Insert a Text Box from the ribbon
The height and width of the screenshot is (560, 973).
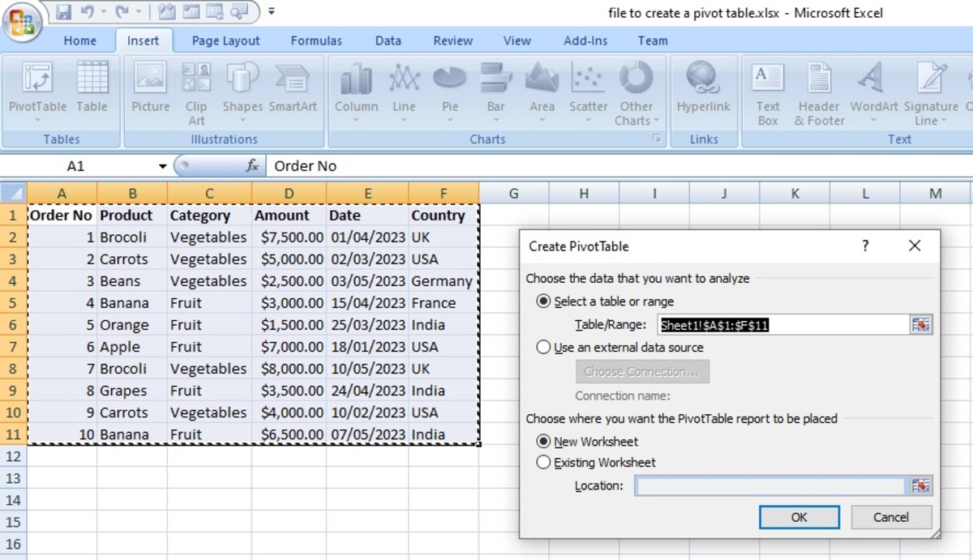pyautogui.click(x=768, y=79)
